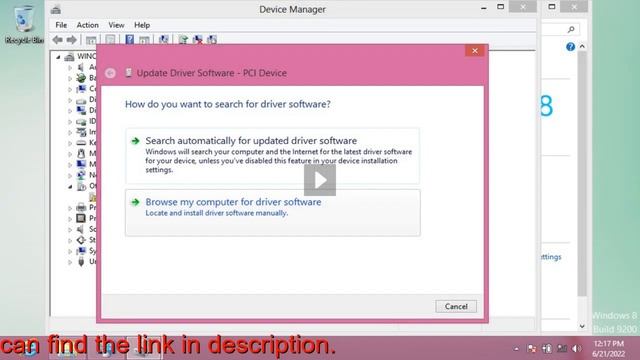The height and width of the screenshot is (360, 640).
Task: Select the Mice category mouse icon in the tree
Action: pyautogui.click(x=81, y=153)
